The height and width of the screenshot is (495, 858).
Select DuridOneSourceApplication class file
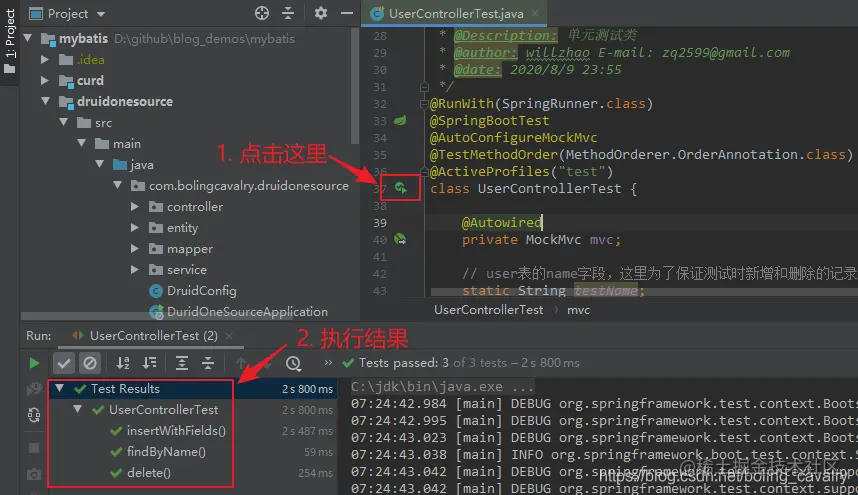(239, 312)
